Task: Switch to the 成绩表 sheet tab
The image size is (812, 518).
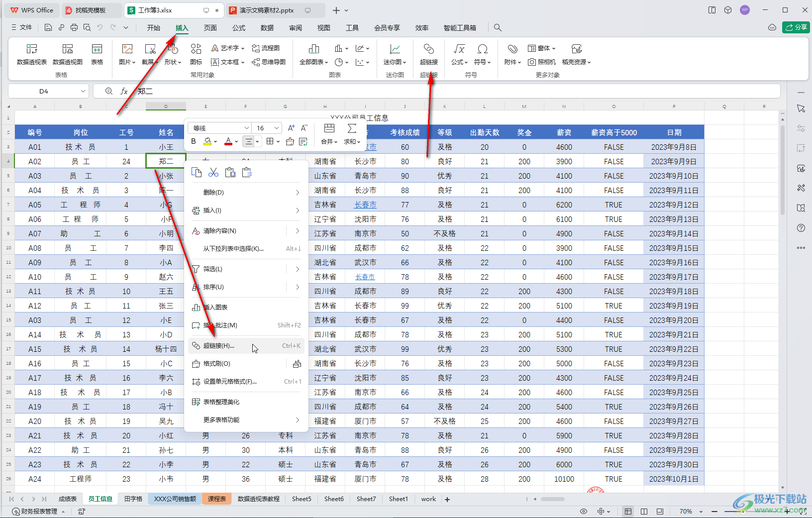Action: click(68, 499)
